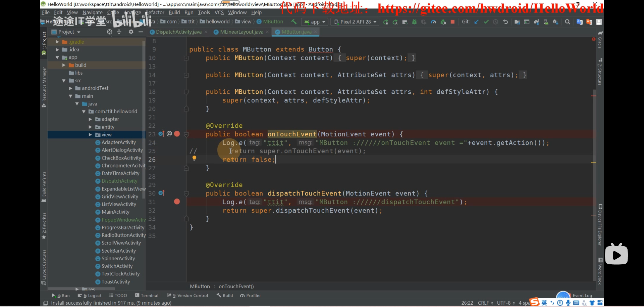Open the Profiler tool button
The height and width of the screenshot is (307, 644).
click(x=250, y=296)
